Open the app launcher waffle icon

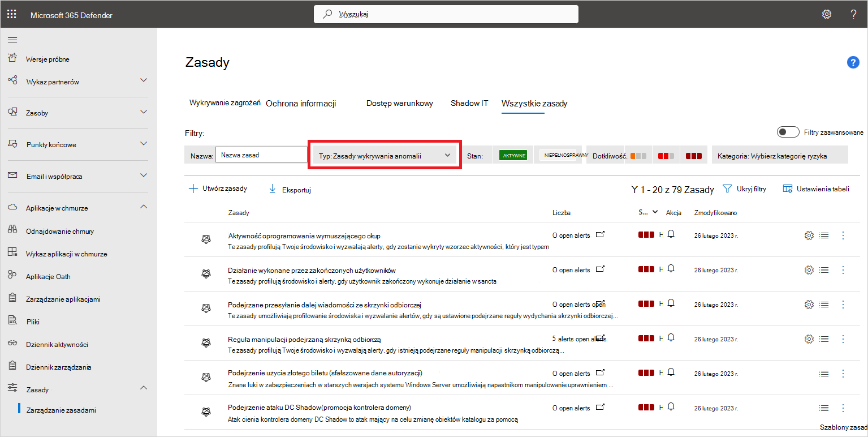click(11, 14)
